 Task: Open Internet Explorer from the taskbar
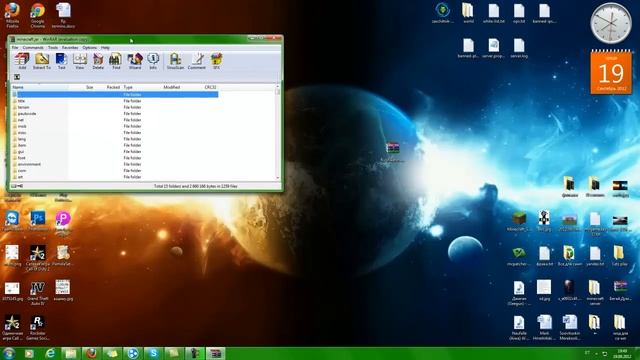click(x=50, y=353)
